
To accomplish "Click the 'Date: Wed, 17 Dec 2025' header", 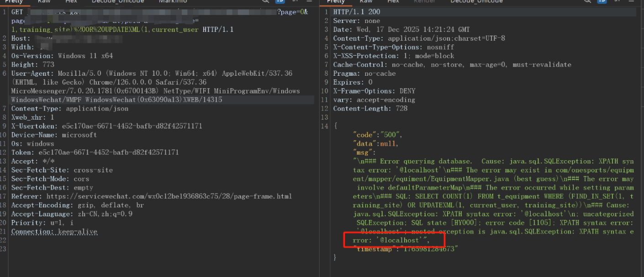I will point(401,30).
